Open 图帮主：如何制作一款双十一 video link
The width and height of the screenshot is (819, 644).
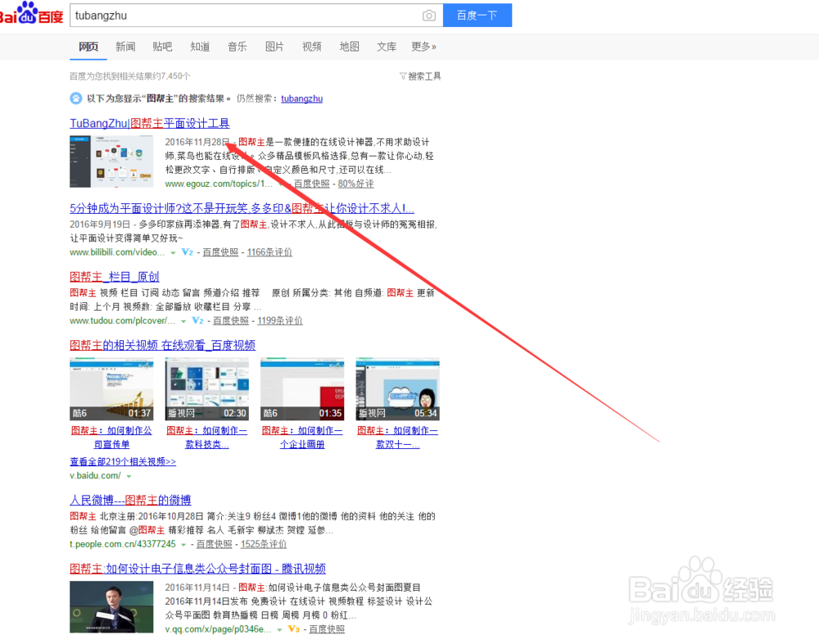[x=397, y=438]
